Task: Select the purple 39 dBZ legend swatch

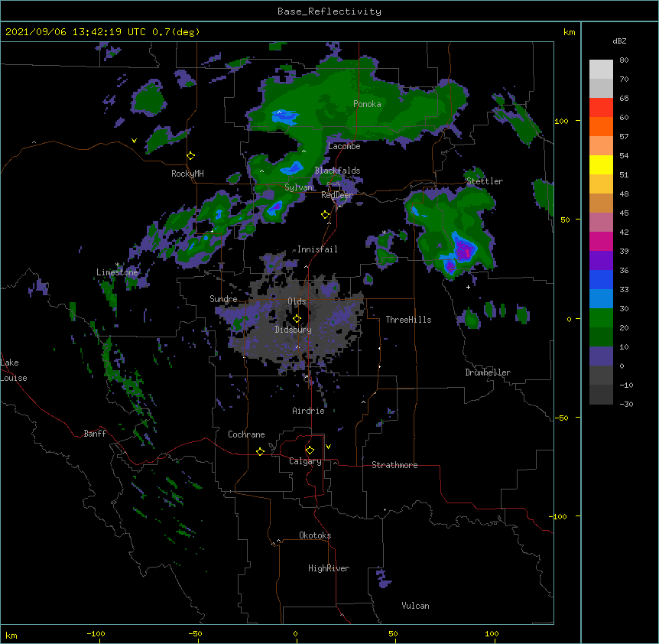Action: coord(601,260)
